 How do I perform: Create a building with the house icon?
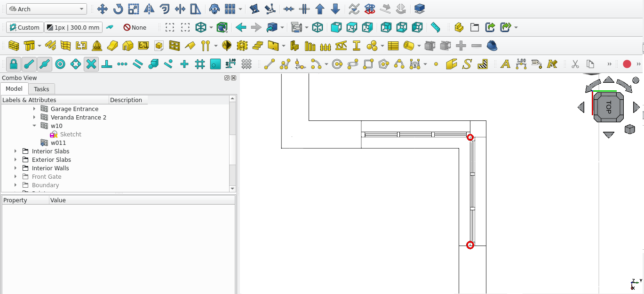[128, 46]
